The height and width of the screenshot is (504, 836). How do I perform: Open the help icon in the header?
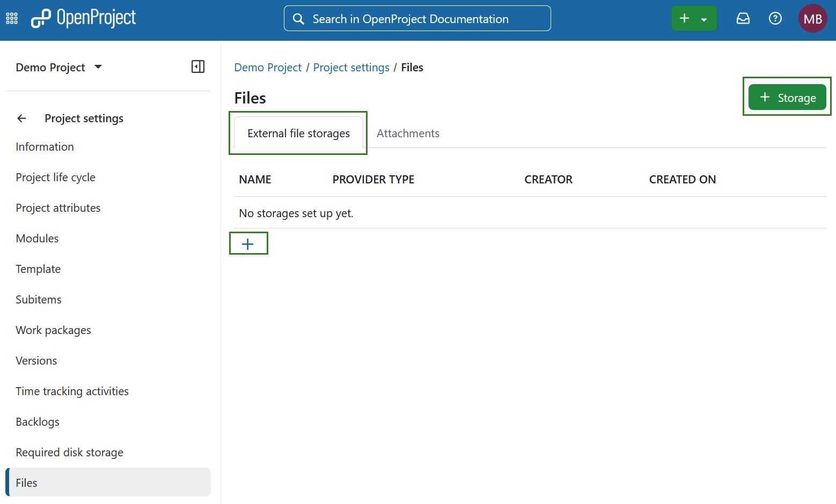pos(775,18)
